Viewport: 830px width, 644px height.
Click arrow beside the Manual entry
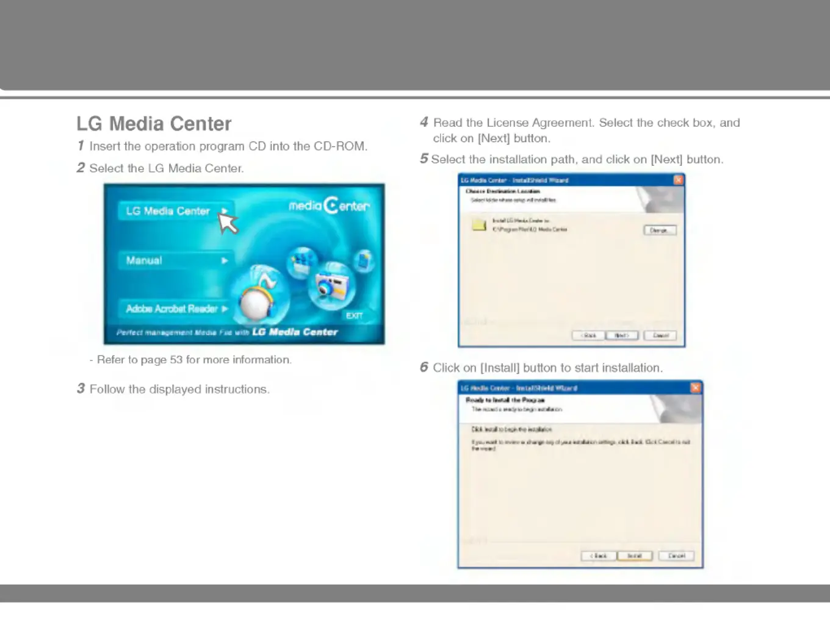click(x=225, y=260)
